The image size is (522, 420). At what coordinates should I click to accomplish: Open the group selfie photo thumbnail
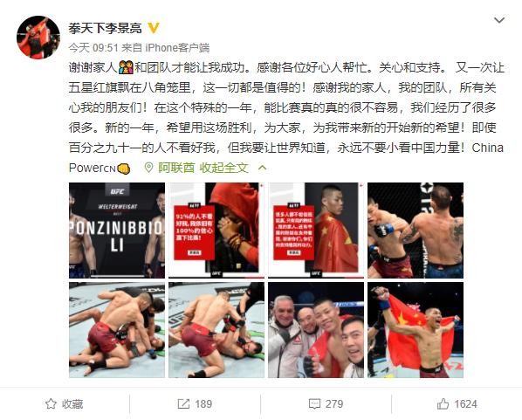click(x=316, y=330)
